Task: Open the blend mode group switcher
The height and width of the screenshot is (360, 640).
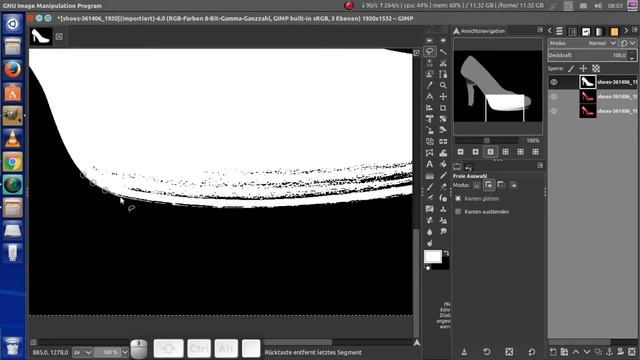Action: tap(628, 43)
